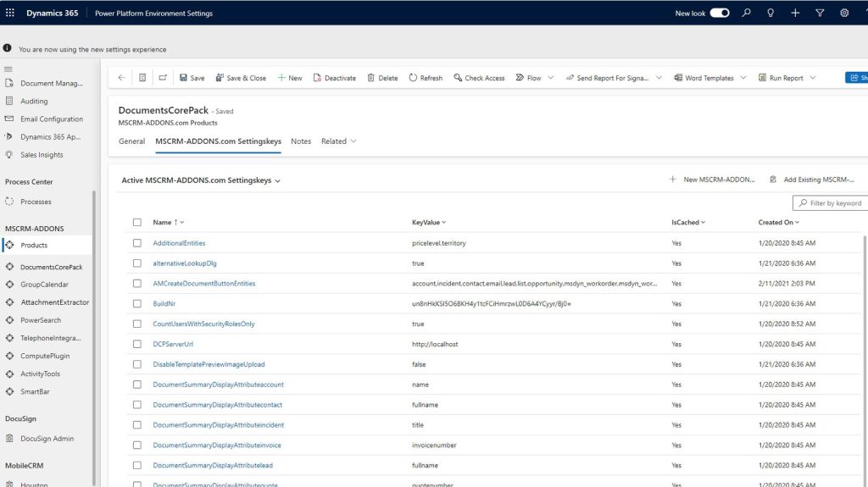The height and width of the screenshot is (487, 868).
Task: Open the BuildNr settingskey link
Action: point(164,303)
